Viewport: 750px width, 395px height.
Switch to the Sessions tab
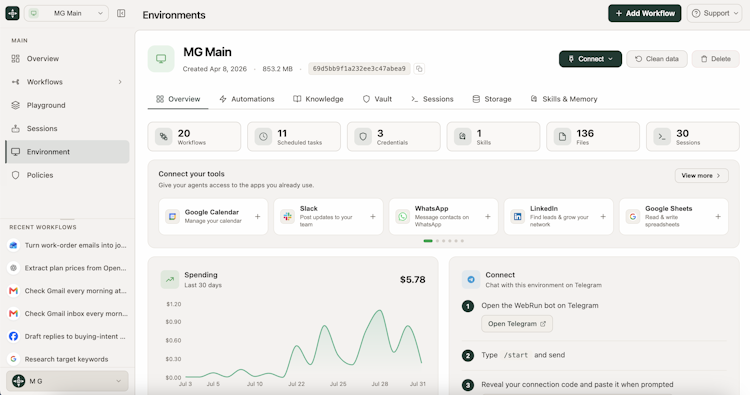432,99
